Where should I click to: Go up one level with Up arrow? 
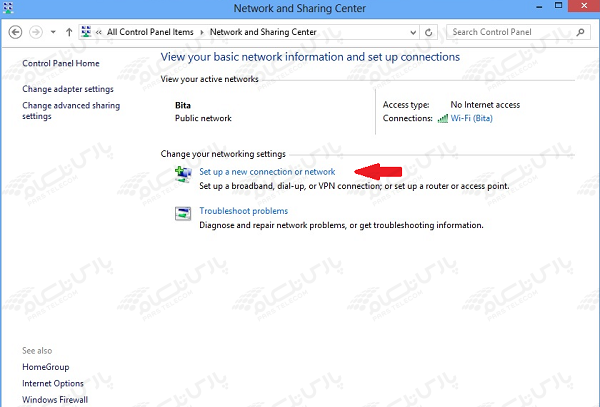(68, 32)
